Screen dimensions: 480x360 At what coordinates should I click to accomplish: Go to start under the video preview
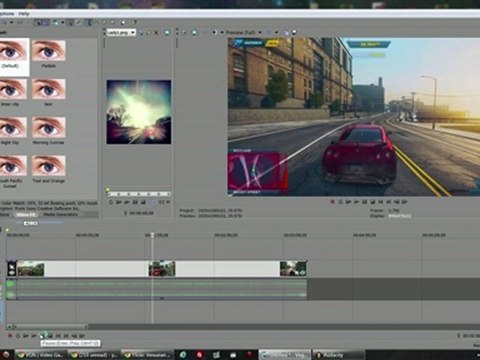380,202
